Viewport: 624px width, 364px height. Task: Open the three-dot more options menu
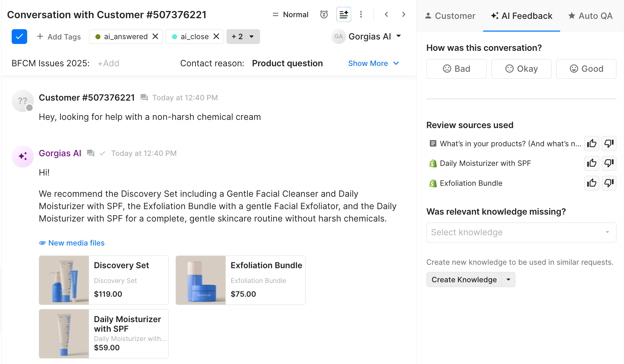coord(361,14)
